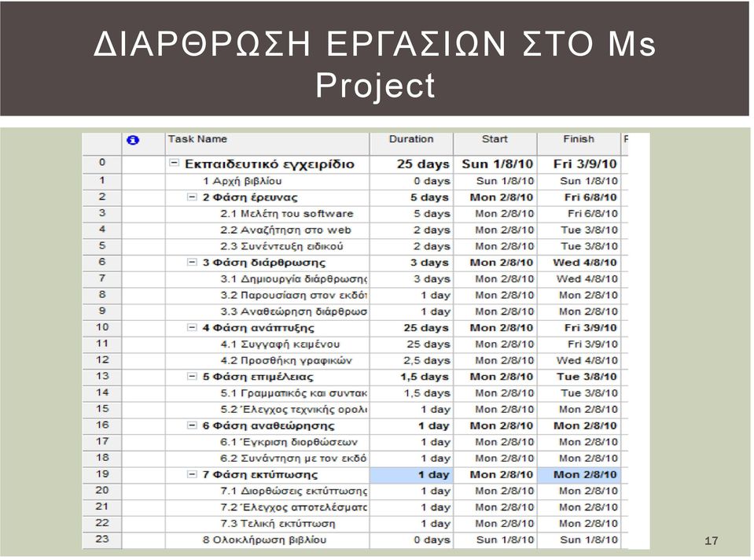Click the Start column header
The width and height of the screenshot is (754, 560).
[x=495, y=143]
